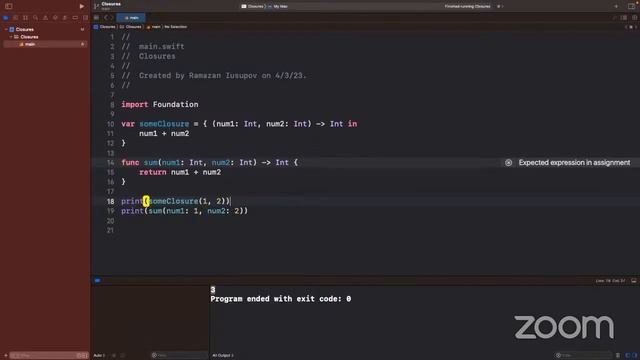Jump to next issue arrow
The height and width of the screenshot is (360, 640).
(x=636, y=27)
